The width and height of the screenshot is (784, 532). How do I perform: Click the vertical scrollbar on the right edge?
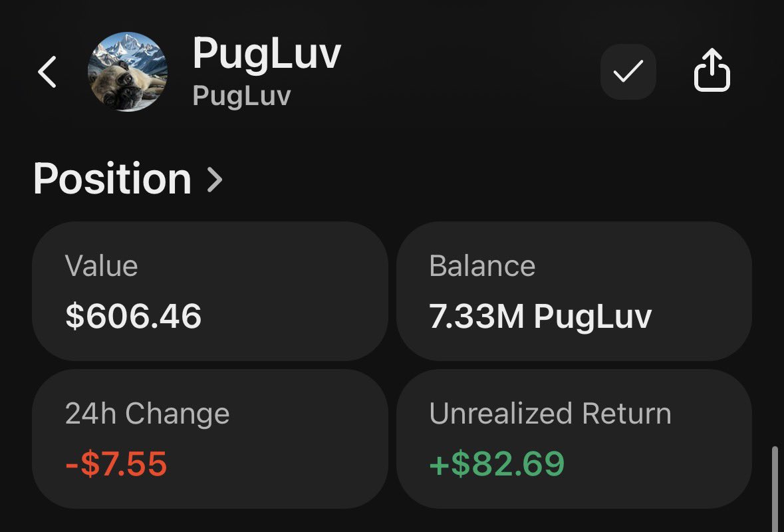[775, 489]
